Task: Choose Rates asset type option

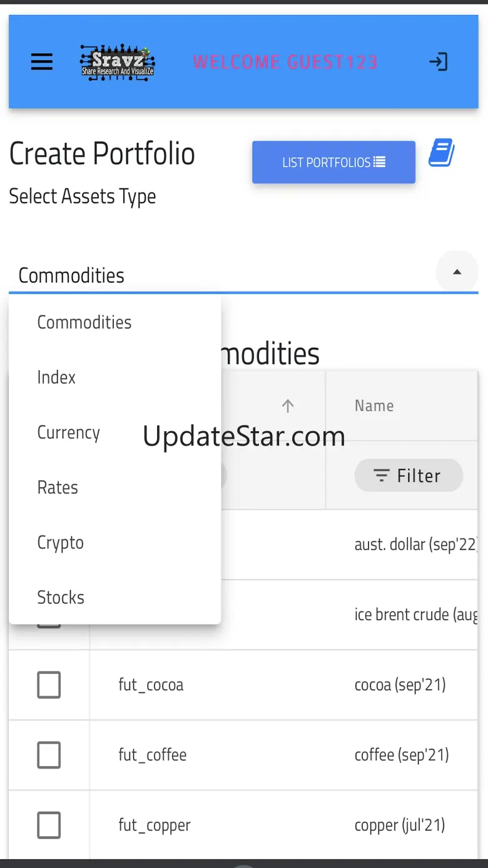Action: point(58,488)
